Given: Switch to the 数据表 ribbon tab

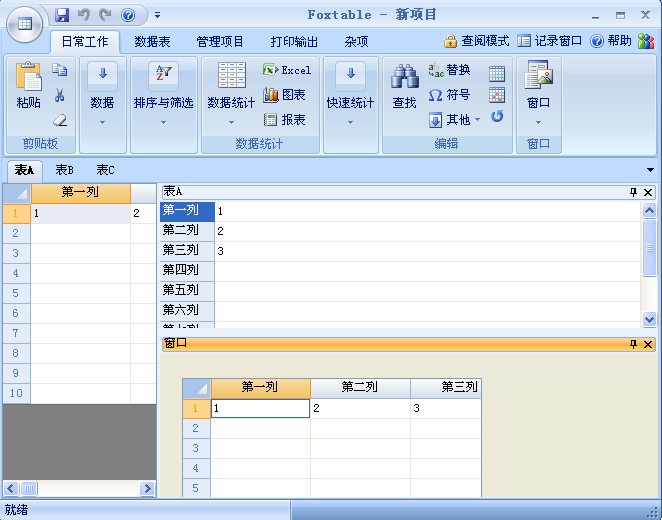Looking at the screenshot, I should coord(152,41).
